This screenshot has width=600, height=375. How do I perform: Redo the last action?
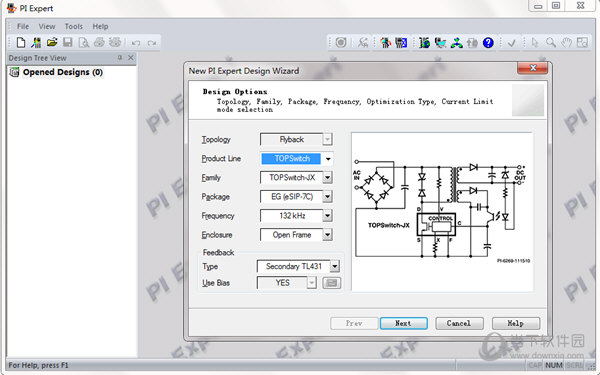(152, 43)
